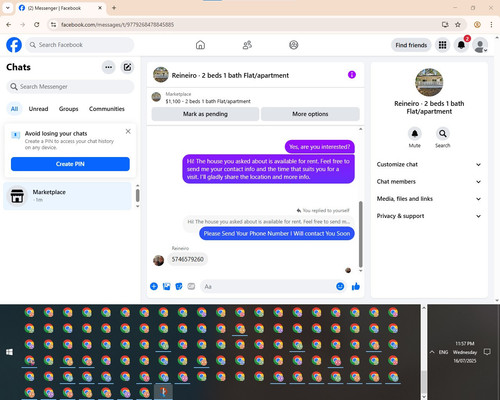The image size is (500, 400).
Task: Go to the Home feed icon
Action: [200, 45]
